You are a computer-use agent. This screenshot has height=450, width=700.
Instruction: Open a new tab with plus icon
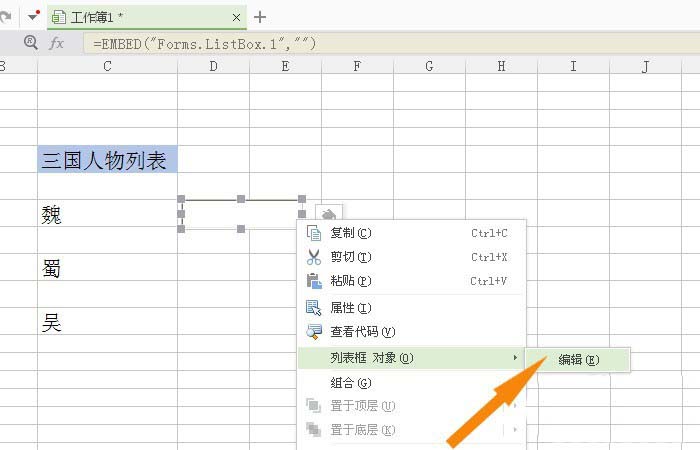(260, 17)
